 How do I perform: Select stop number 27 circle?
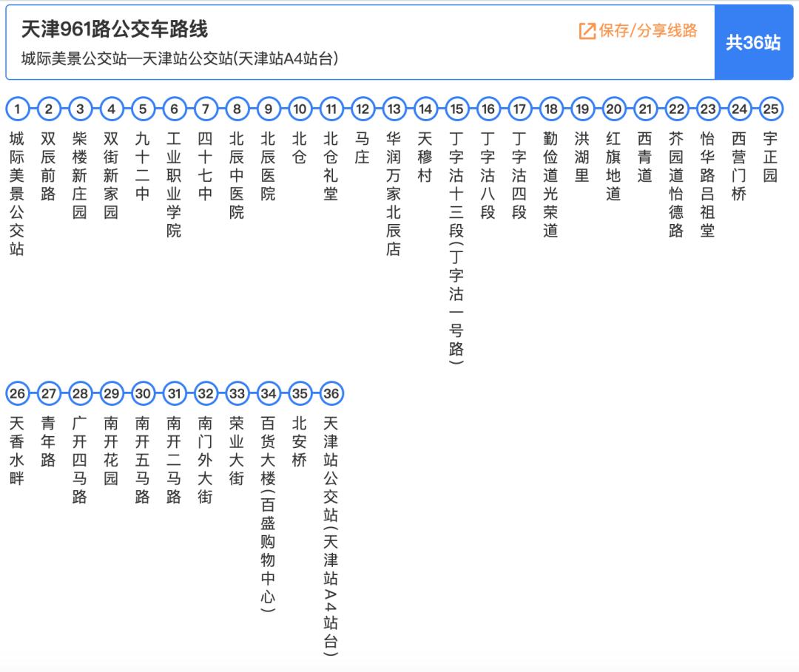click(x=49, y=393)
